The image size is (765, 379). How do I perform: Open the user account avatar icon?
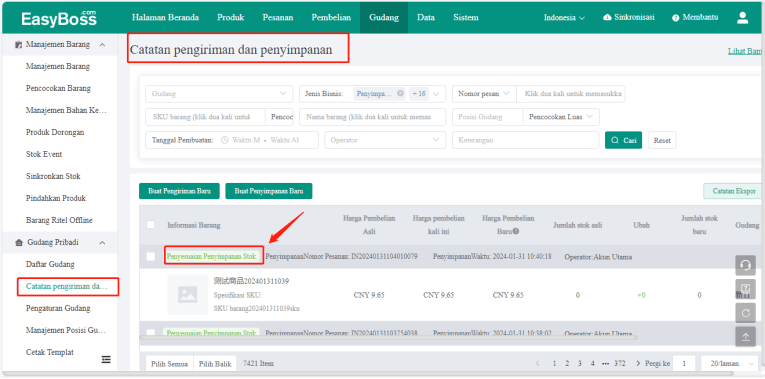742,18
